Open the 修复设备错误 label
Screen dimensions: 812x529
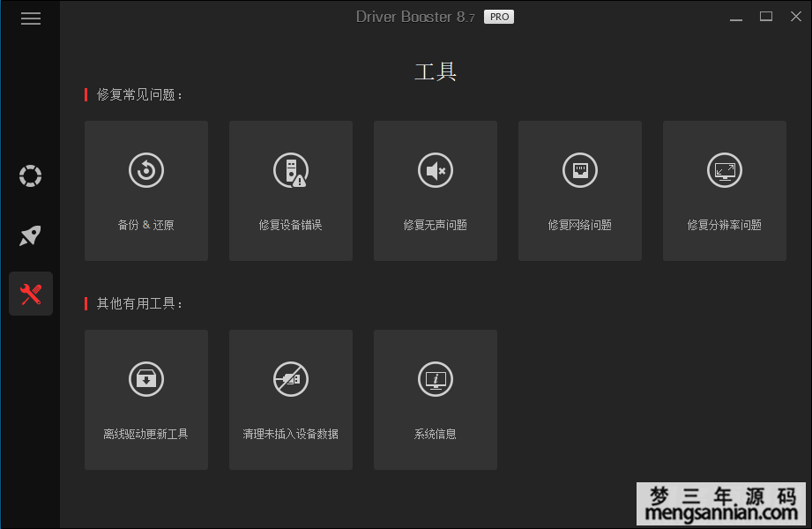[291, 225]
